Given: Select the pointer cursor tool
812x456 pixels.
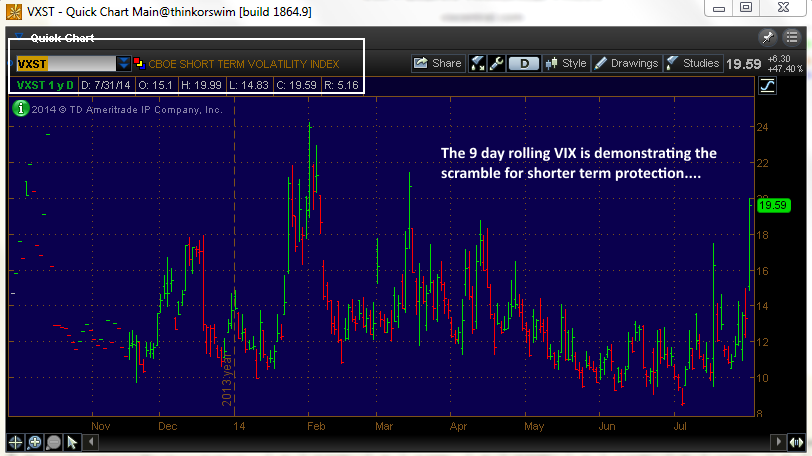Looking at the screenshot, I should tap(72, 441).
